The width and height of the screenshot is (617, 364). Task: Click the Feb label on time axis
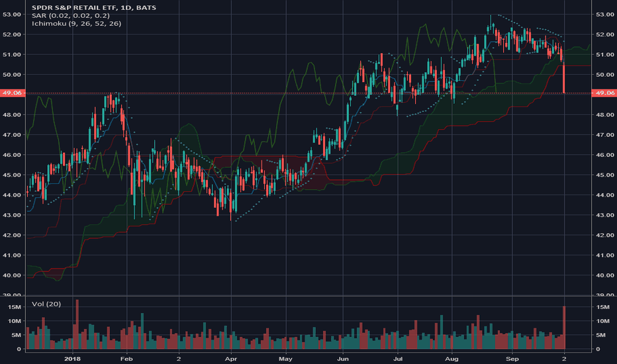point(126,359)
